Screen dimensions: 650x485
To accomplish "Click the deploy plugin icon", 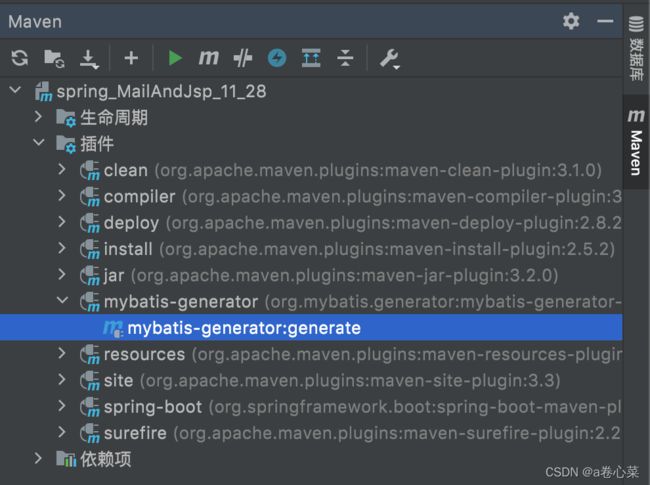I will 90,223.
